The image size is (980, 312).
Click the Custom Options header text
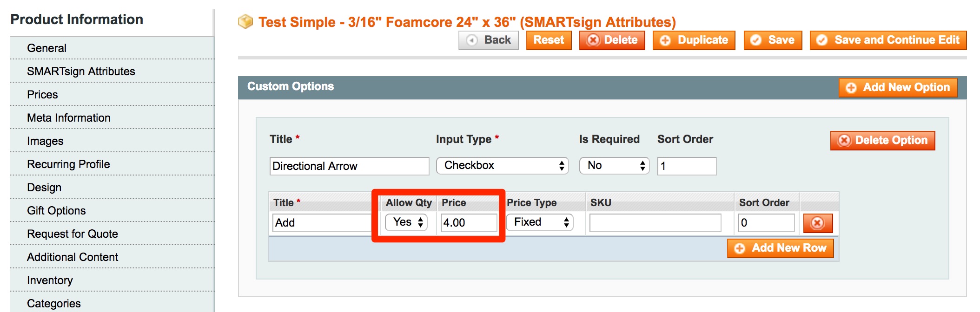pyautogui.click(x=291, y=87)
